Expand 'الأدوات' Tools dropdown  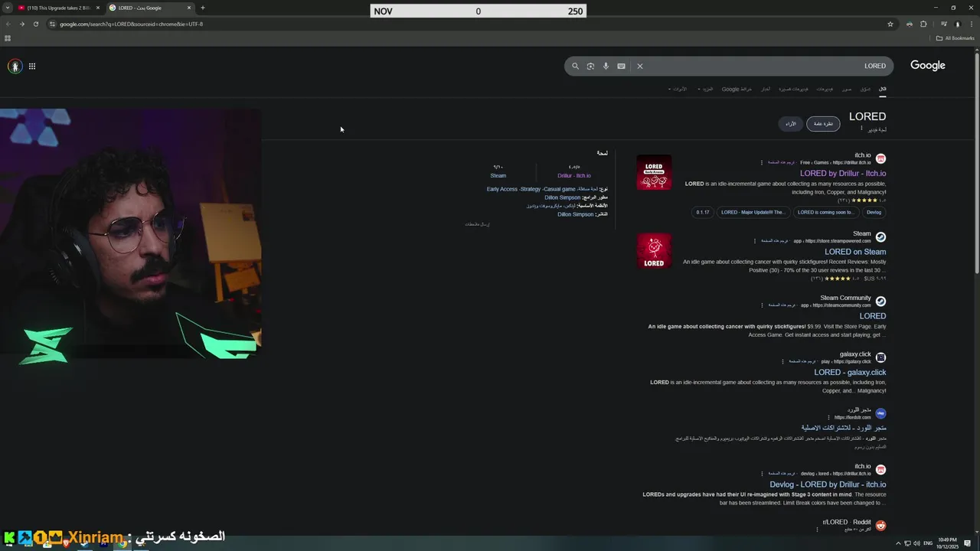point(678,89)
